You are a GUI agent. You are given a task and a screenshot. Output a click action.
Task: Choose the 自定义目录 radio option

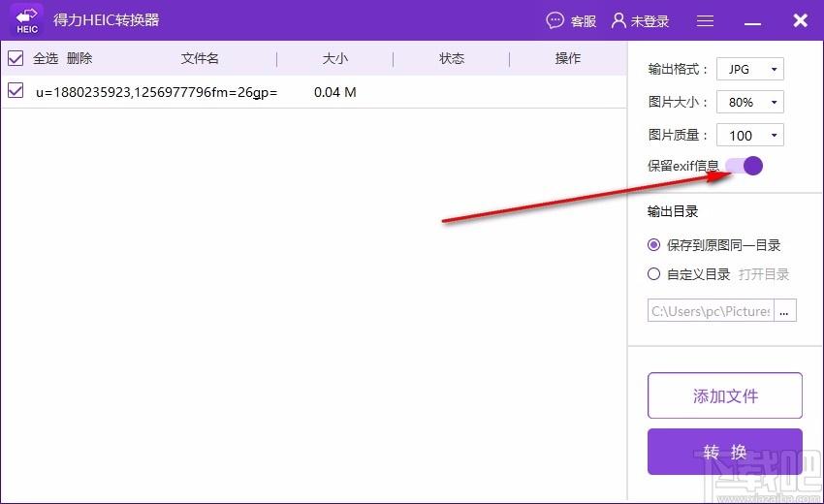(654, 274)
